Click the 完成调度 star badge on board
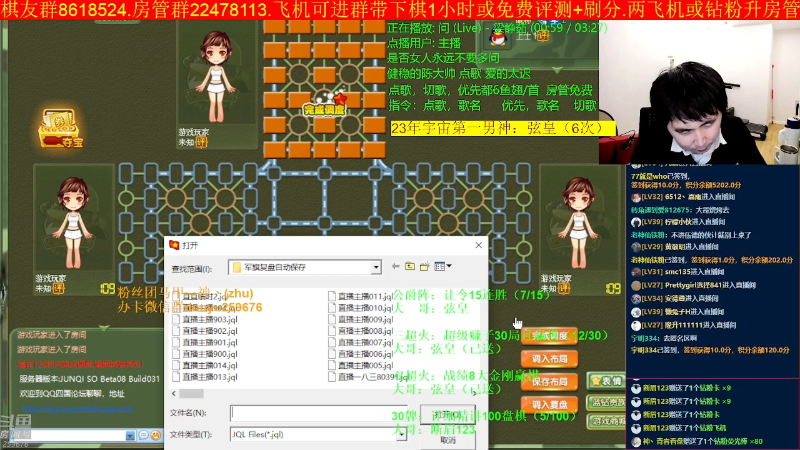The width and height of the screenshot is (800, 450). [325, 105]
